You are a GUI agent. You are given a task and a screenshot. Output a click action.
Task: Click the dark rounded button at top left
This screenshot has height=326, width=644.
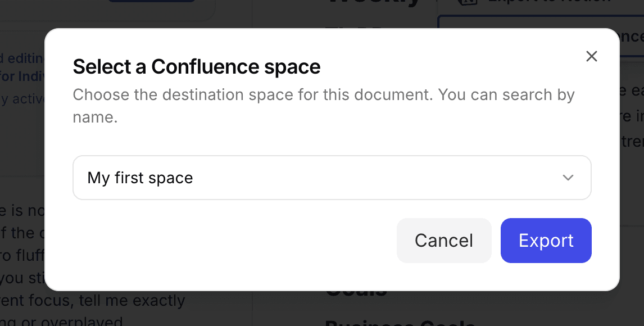[151, 2]
